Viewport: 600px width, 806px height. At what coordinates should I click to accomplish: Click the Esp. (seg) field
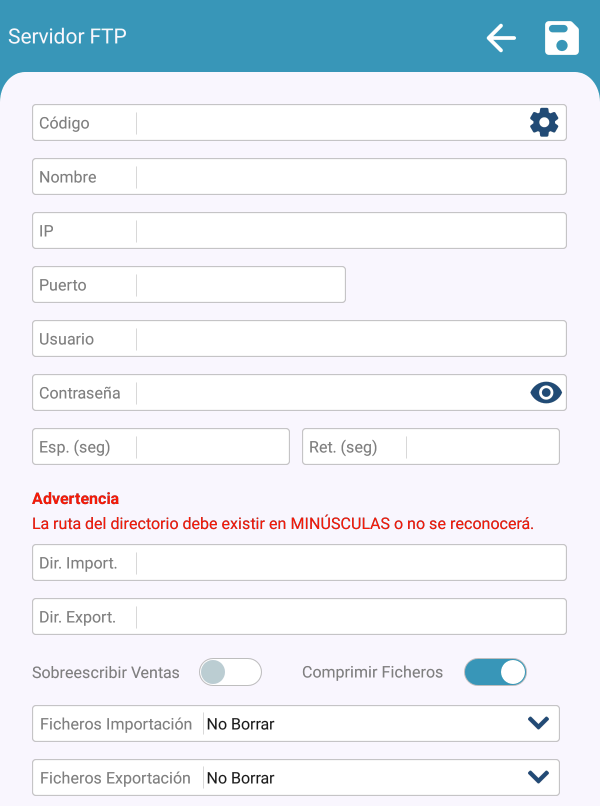(x=212, y=447)
